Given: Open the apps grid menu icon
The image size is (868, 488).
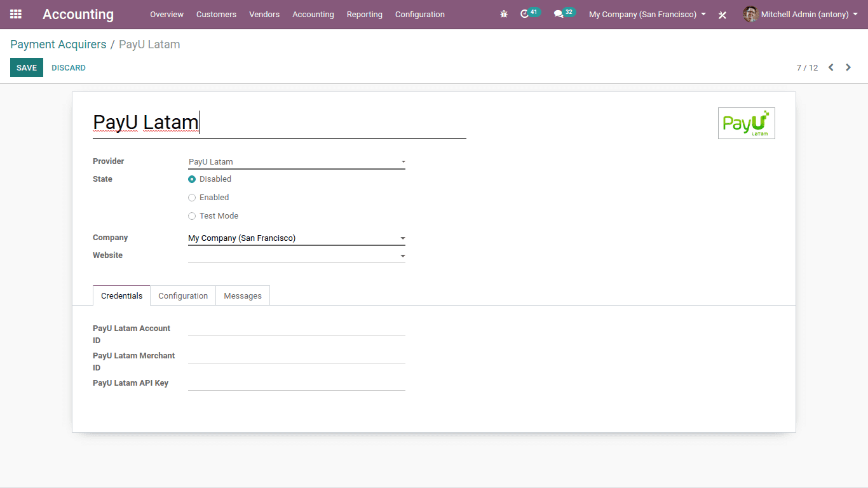Looking at the screenshot, I should [x=16, y=14].
